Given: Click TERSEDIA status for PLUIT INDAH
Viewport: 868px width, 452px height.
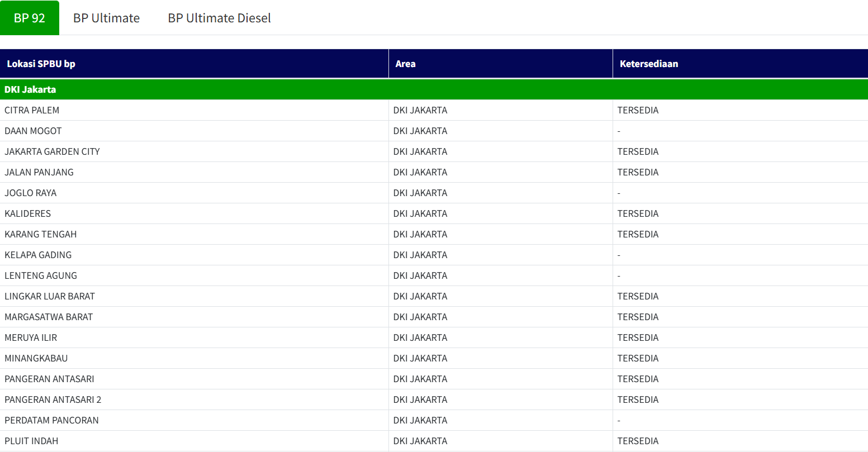Looking at the screenshot, I should 638,441.
